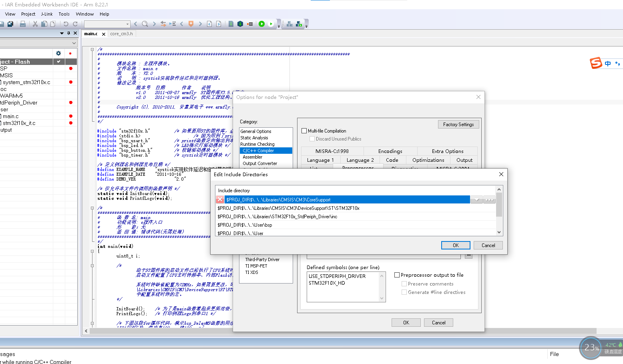Click the Save All icon
The width and height of the screenshot is (623, 364).
pyautogui.click(x=10, y=24)
